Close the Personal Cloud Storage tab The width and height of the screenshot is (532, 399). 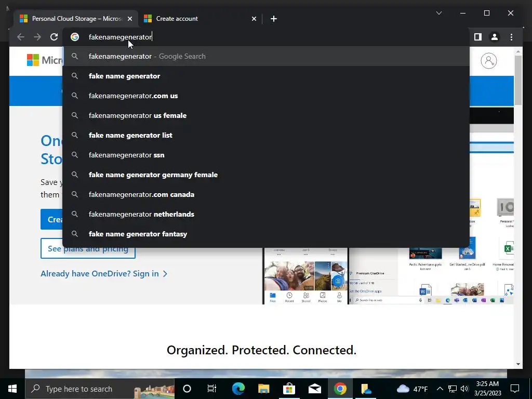[x=129, y=19]
